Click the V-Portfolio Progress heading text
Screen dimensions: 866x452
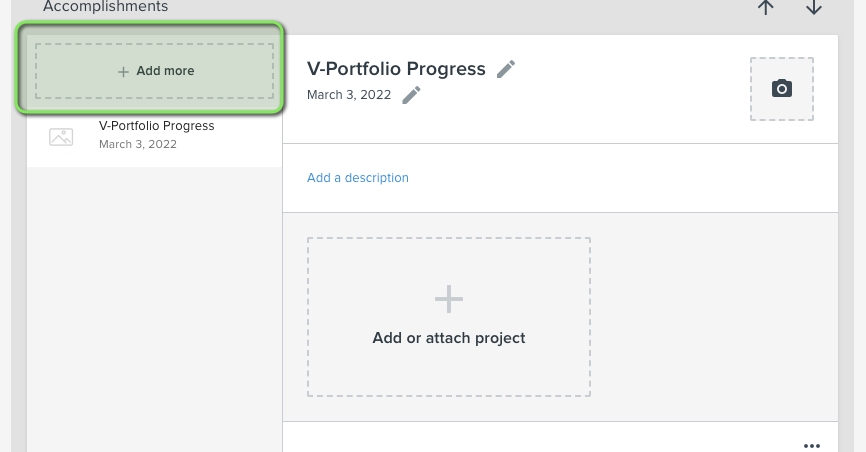[396, 69]
